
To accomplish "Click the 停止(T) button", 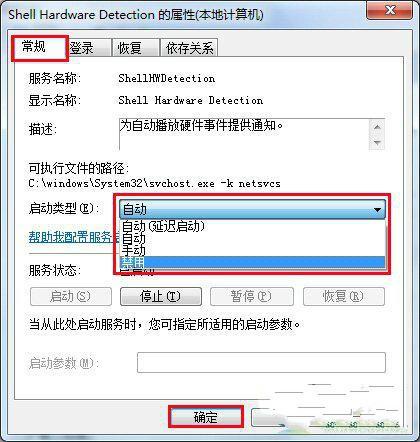I will (161, 296).
